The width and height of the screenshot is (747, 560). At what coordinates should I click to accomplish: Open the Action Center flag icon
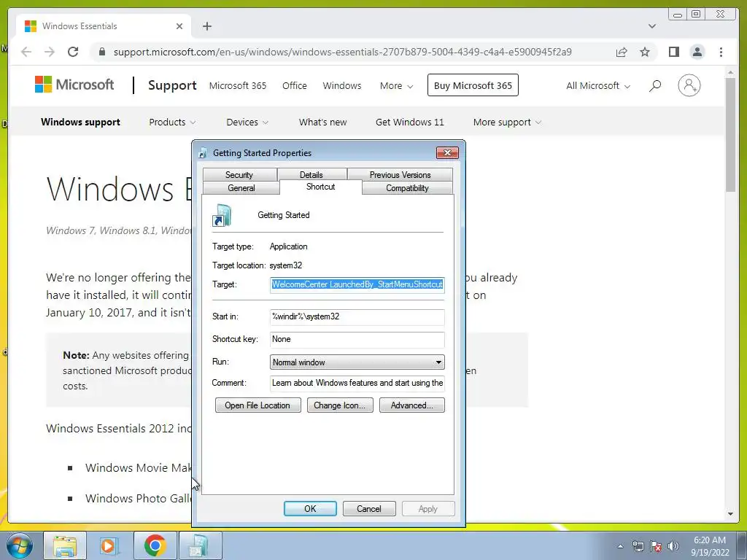click(x=656, y=546)
